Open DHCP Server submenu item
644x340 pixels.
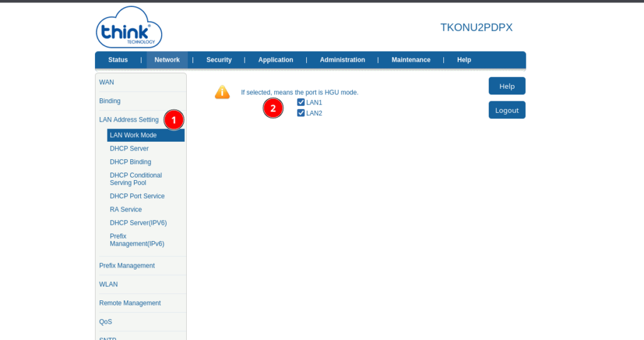129,149
